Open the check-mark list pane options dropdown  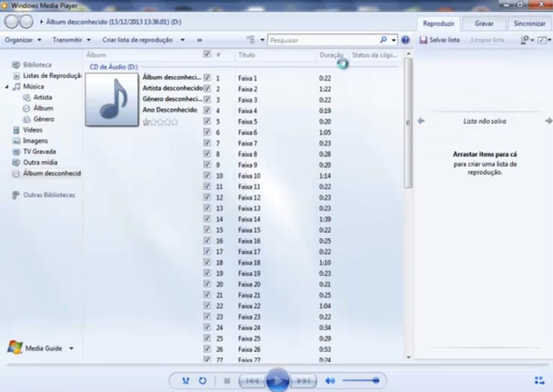point(544,40)
